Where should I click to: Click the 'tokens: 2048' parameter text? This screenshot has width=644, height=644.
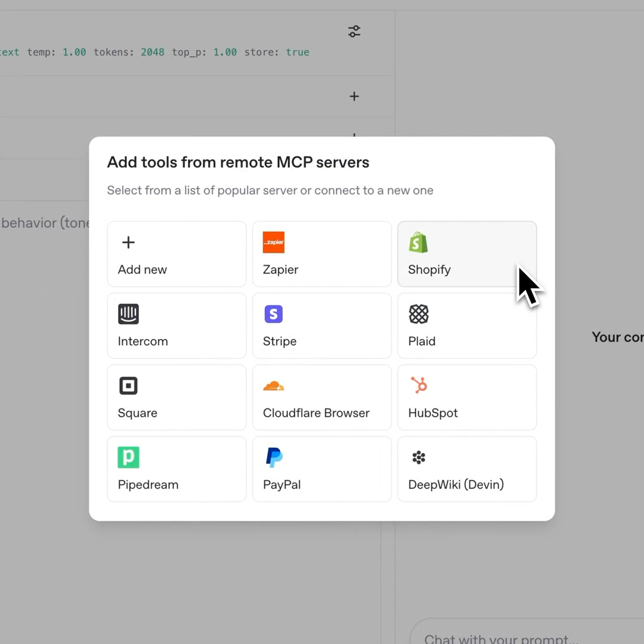pos(129,52)
